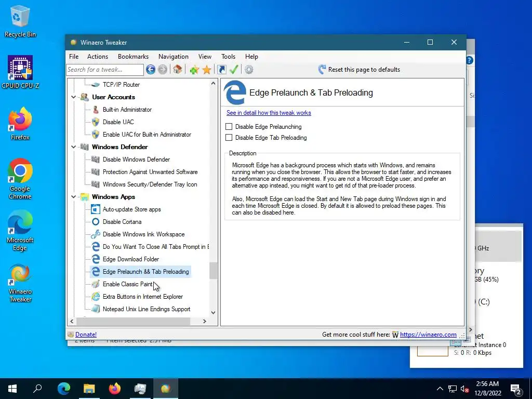The image size is (532, 399).
Task: Open the https://winaero.com link
Action: click(x=428, y=335)
